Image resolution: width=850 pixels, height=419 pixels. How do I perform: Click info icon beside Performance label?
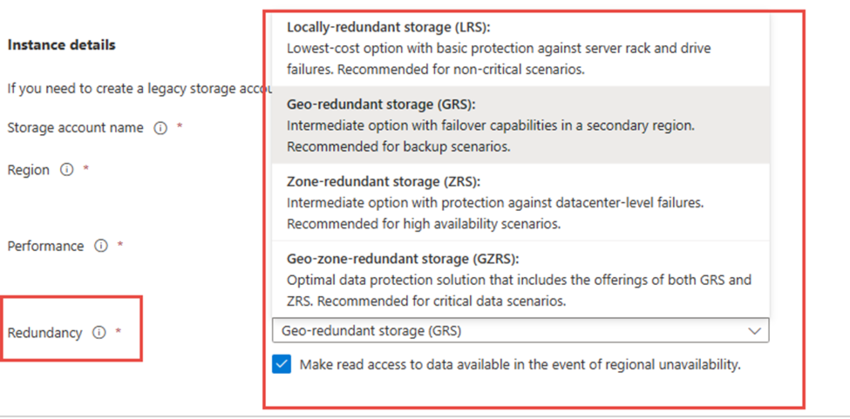click(x=101, y=246)
